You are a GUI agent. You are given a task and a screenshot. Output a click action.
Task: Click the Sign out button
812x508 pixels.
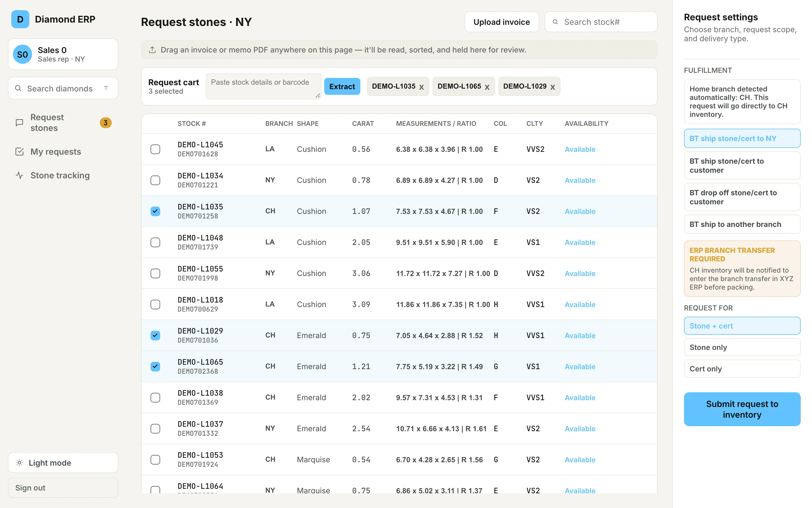pos(63,487)
